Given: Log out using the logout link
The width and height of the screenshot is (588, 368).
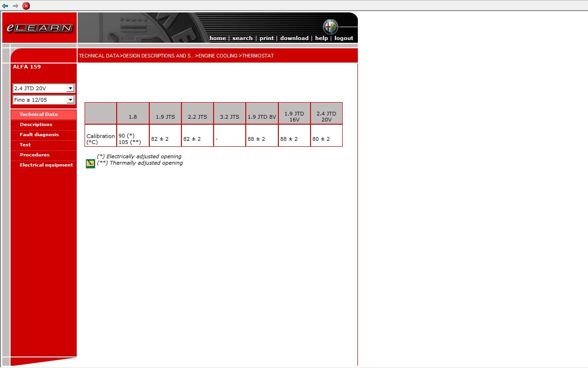Looking at the screenshot, I should coord(344,38).
